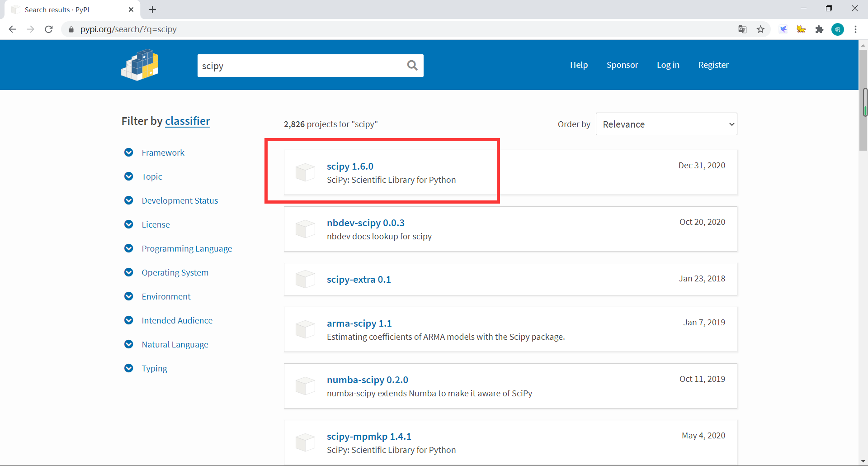Click the scipy-extra package icon
The image size is (868, 466).
(305, 279)
